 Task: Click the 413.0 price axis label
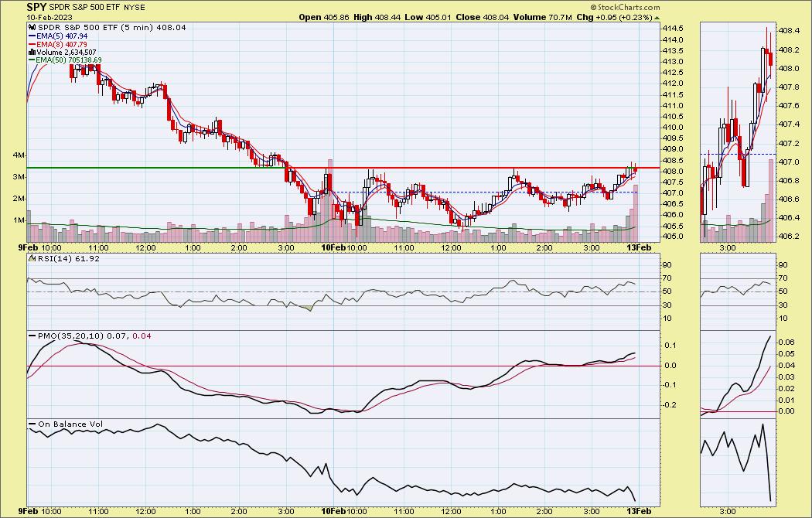pos(674,62)
